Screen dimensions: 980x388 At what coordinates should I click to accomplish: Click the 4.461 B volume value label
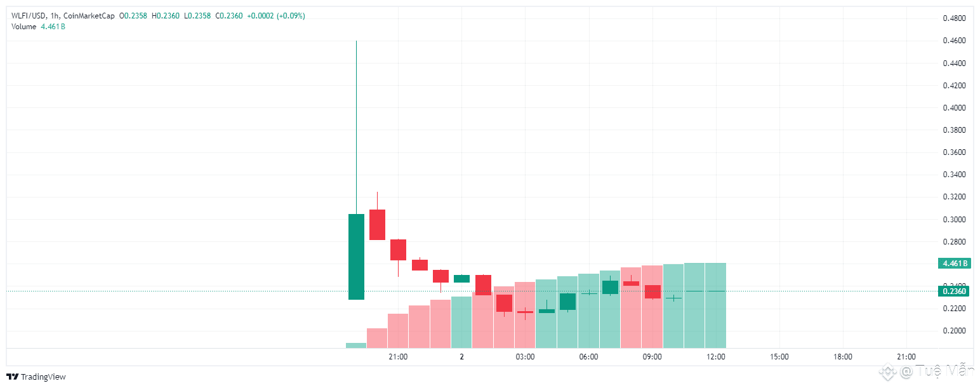click(x=52, y=26)
